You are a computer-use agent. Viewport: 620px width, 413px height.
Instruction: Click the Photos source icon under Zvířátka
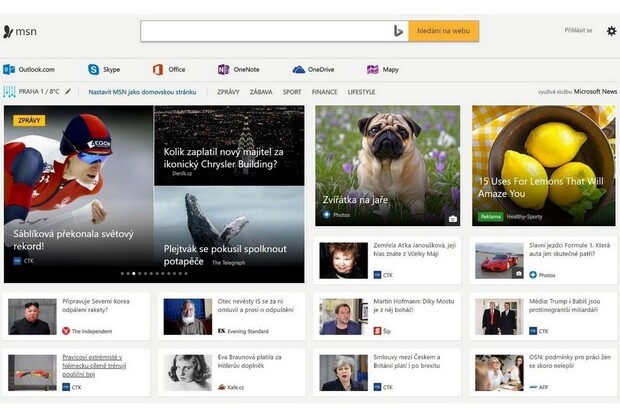coord(327,214)
